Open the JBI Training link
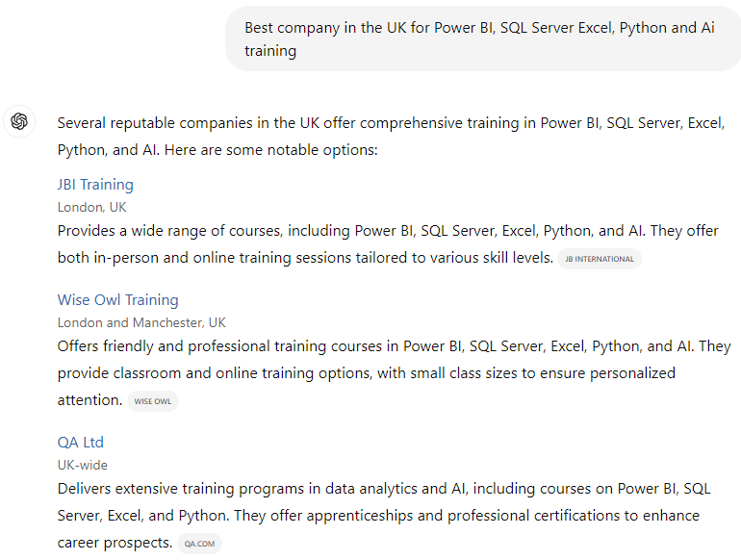Image resolution: width=741 pixels, height=560 pixels. tap(95, 185)
